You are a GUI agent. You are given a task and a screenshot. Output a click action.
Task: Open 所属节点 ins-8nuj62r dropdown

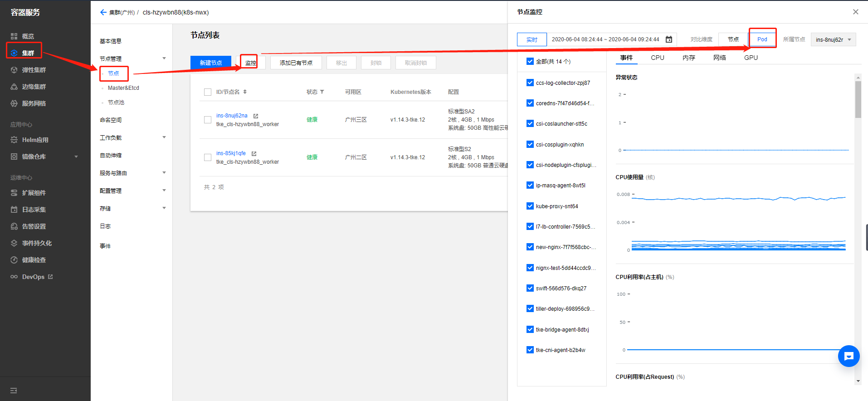pos(834,39)
